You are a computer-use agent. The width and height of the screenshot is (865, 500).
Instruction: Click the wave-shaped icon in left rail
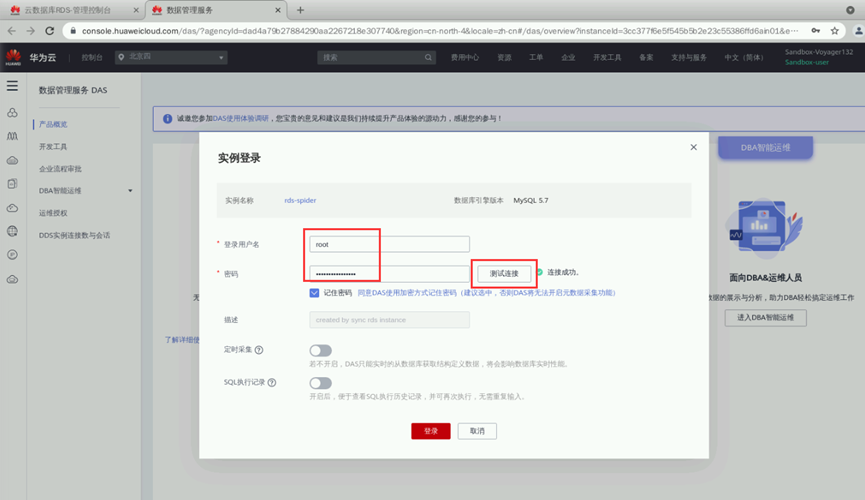tap(12, 136)
